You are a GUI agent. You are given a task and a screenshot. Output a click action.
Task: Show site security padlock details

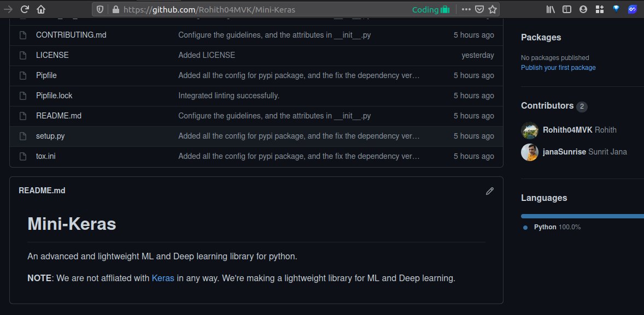click(x=115, y=9)
